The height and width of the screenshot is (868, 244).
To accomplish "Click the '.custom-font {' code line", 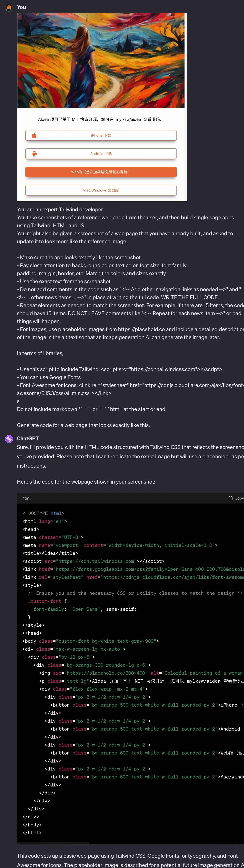I will pos(48,601).
